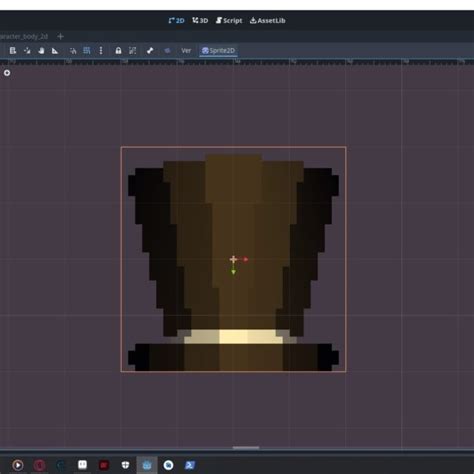Open the red square taskbar app

[x=104, y=465]
